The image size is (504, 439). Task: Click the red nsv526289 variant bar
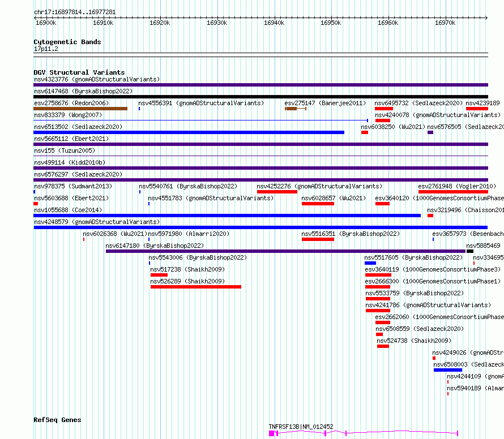click(x=196, y=287)
